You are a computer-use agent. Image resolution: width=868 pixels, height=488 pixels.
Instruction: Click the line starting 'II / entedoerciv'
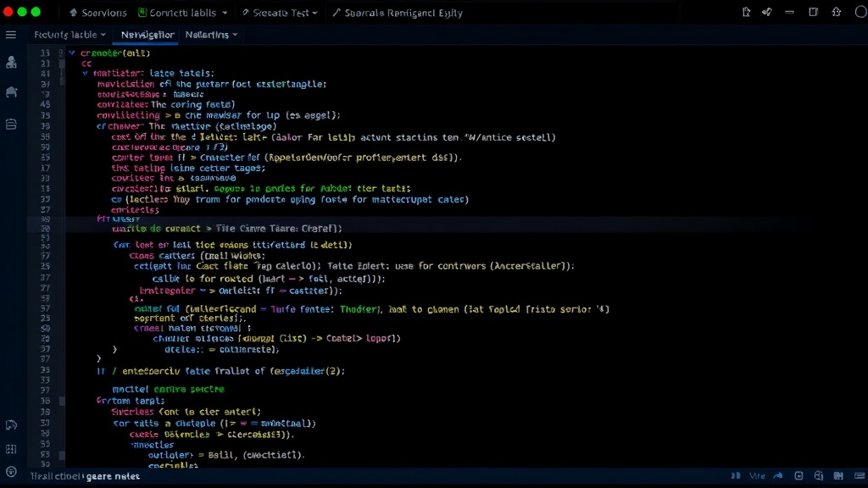220,371
